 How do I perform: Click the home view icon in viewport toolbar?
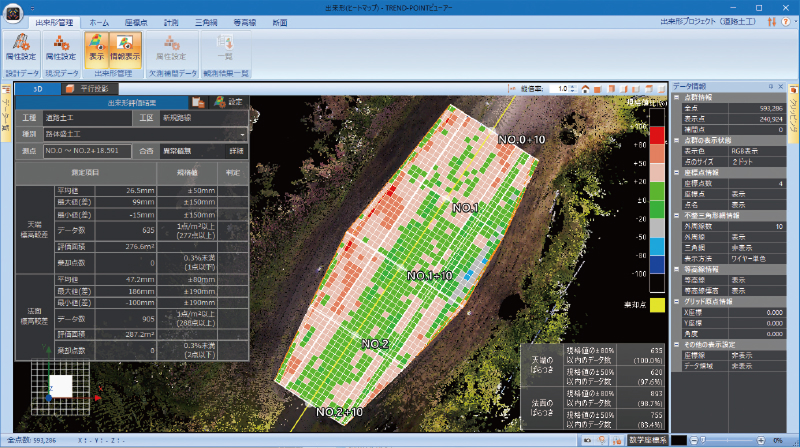pyautogui.click(x=584, y=89)
